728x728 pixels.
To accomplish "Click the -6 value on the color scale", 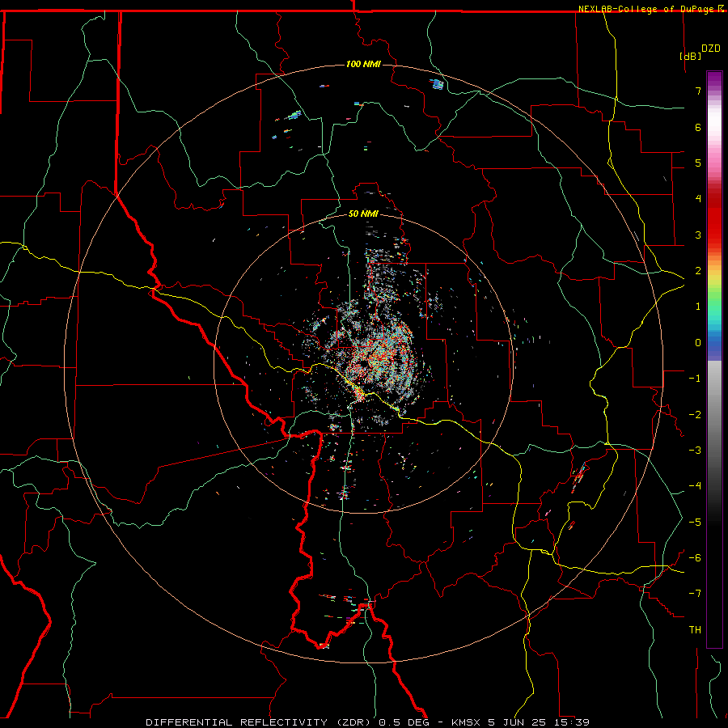I will pos(695,558).
